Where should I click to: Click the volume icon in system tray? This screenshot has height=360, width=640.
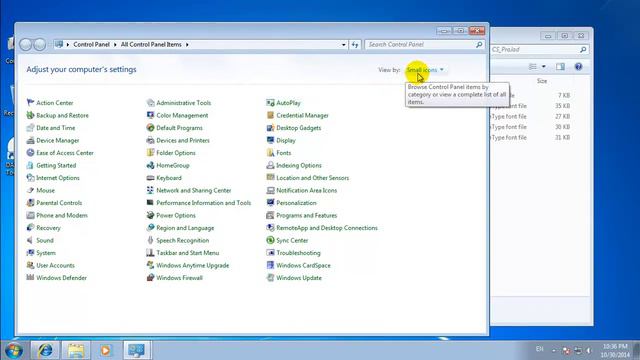(x=589, y=350)
